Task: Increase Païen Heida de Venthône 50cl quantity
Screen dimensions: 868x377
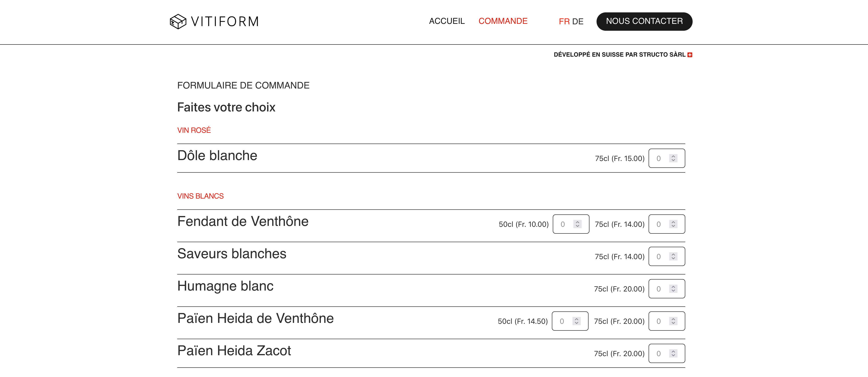Action: tap(577, 319)
